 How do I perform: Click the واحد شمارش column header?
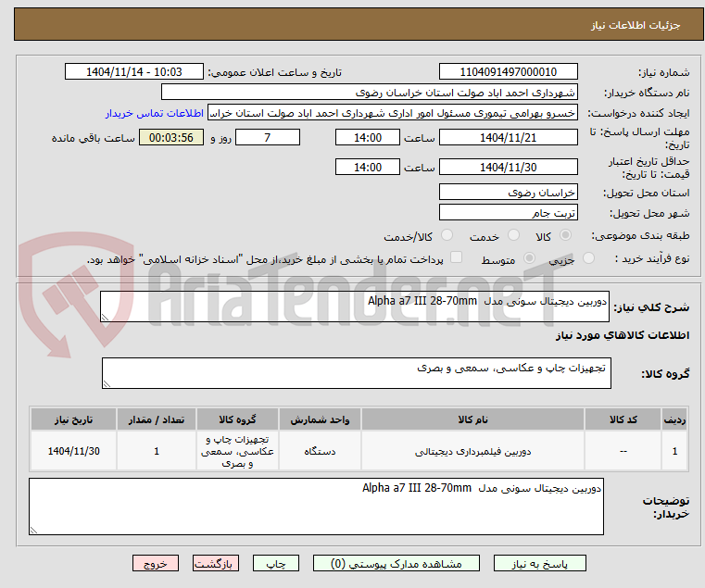click(320, 419)
